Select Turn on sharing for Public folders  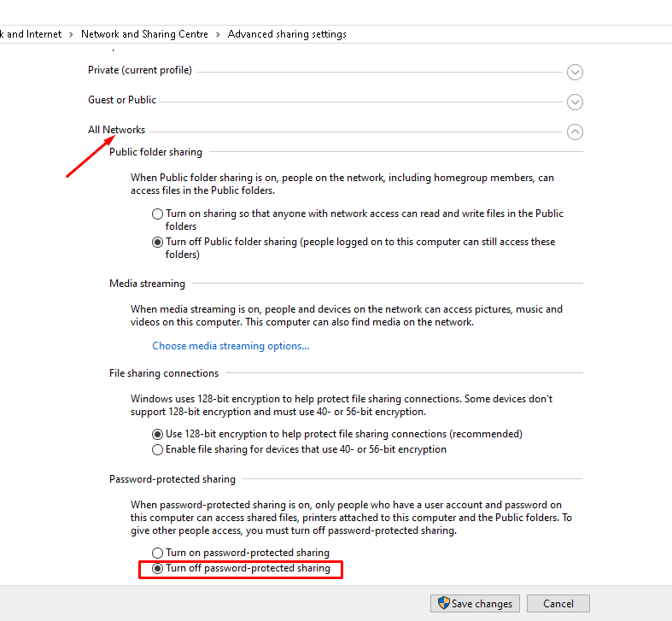tap(157, 214)
